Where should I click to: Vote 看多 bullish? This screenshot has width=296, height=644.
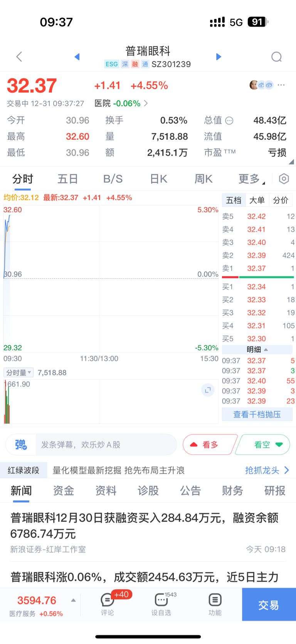coord(210,445)
